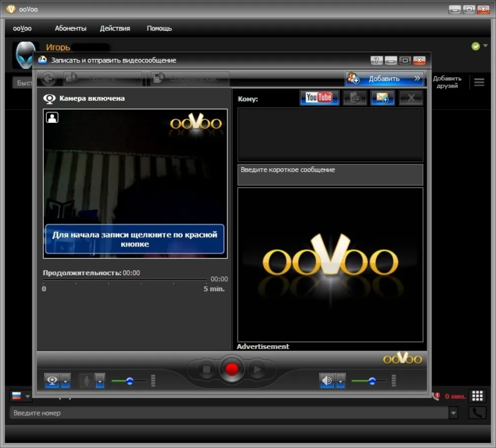The height and width of the screenshot is (448, 496).
Task: Click the back arrow in the toolbar
Action: pyautogui.click(x=48, y=79)
